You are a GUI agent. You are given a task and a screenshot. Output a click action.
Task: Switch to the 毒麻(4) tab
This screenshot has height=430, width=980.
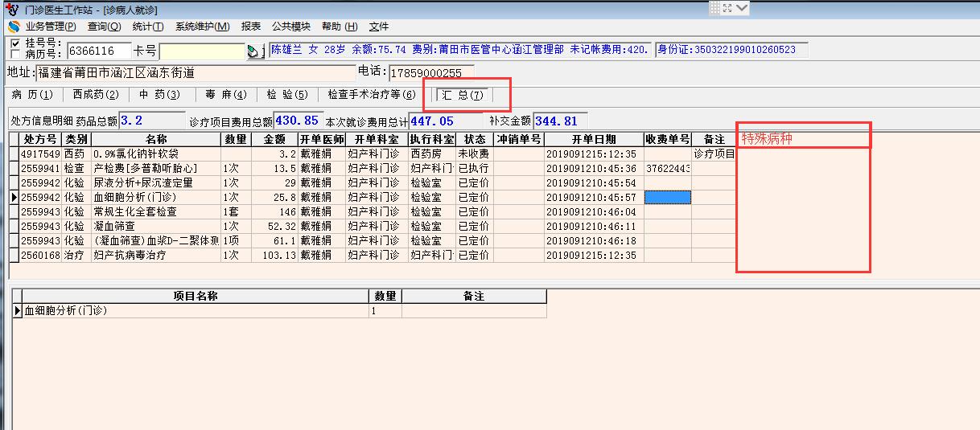click(x=226, y=95)
